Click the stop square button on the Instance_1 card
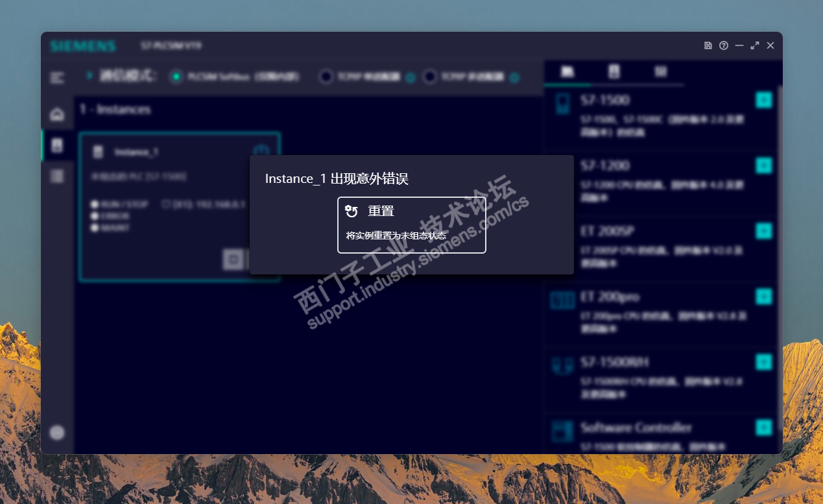The height and width of the screenshot is (504, 823). pos(232,259)
